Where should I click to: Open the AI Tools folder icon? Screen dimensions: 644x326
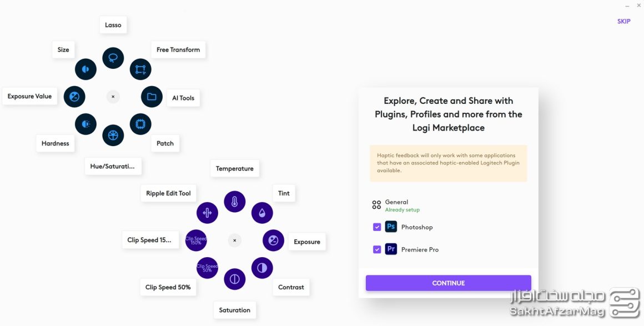(152, 97)
